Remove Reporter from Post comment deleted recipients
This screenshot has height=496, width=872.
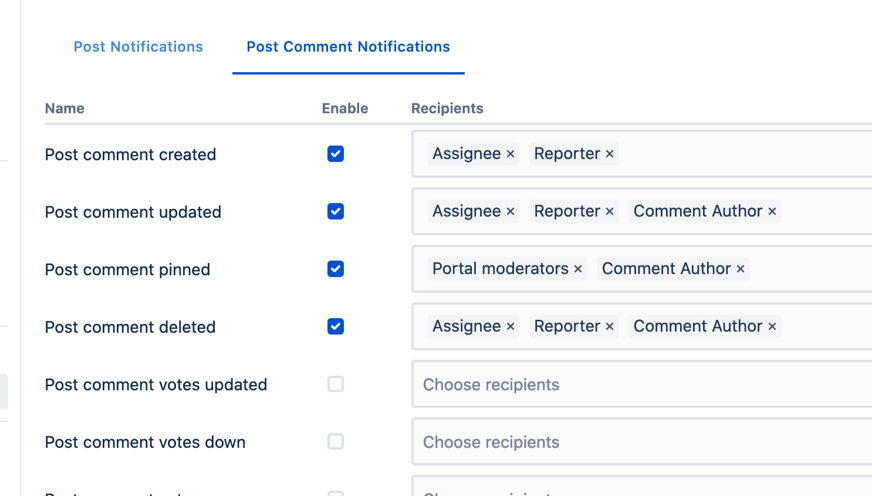point(610,327)
